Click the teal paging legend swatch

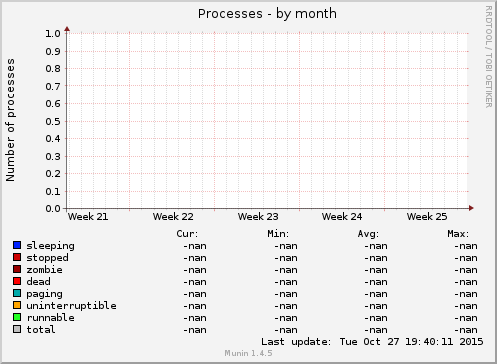(17, 293)
